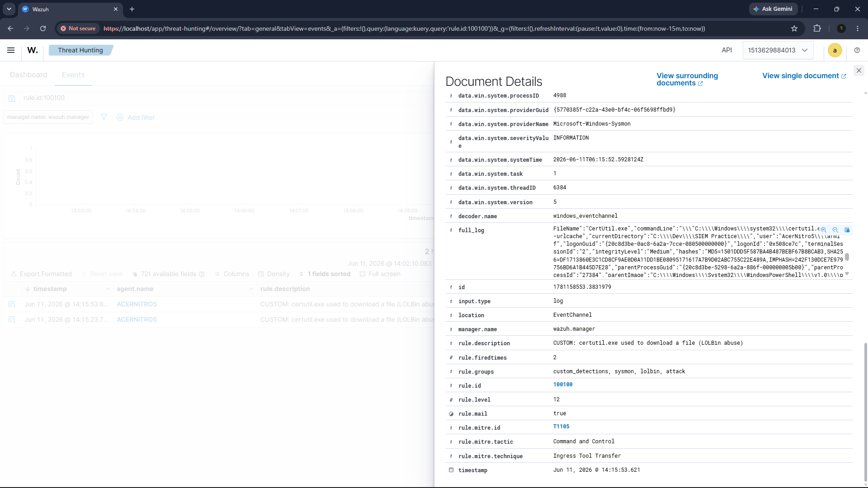Click the calendar icon beside the timestamp field
Image resolution: width=868 pixels, height=488 pixels.
[x=451, y=470]
